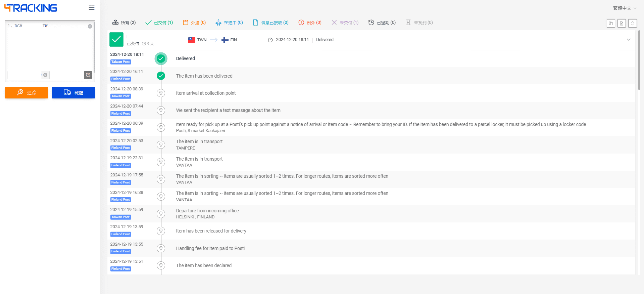Switch to the 在途中 (0) tab
This screenshot has height=294, width=644.
pyautogui.click(x=229, y=23)
